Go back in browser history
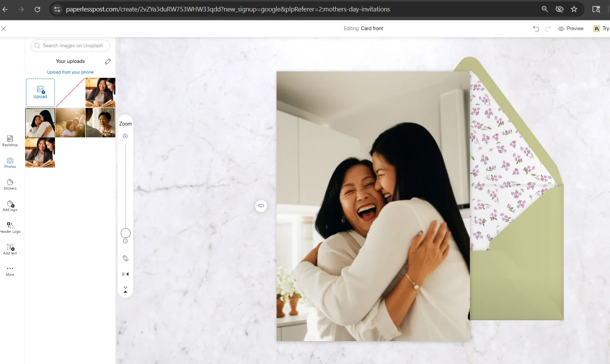 tap(5, 9)
